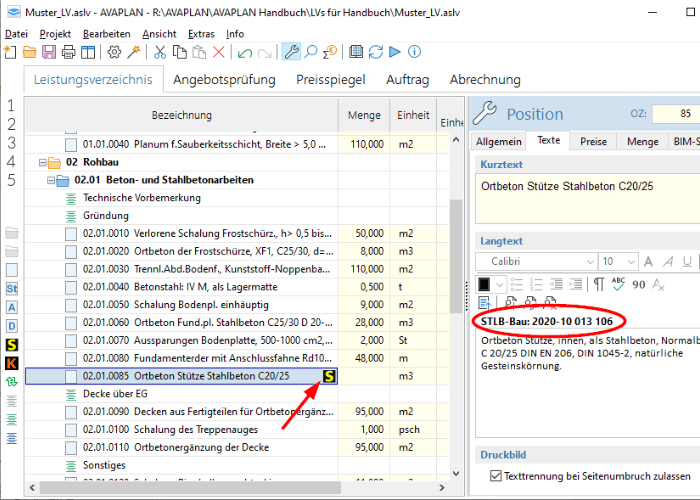The height and width of the screenshot is (500, 700).
Task: Open the Datei menu
Action: point(16,34)
